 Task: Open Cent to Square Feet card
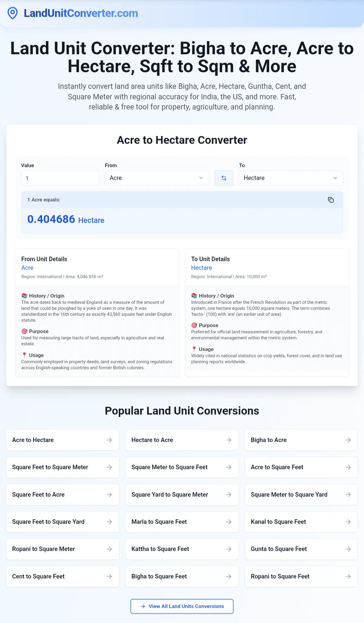click(x=63, y=576)
